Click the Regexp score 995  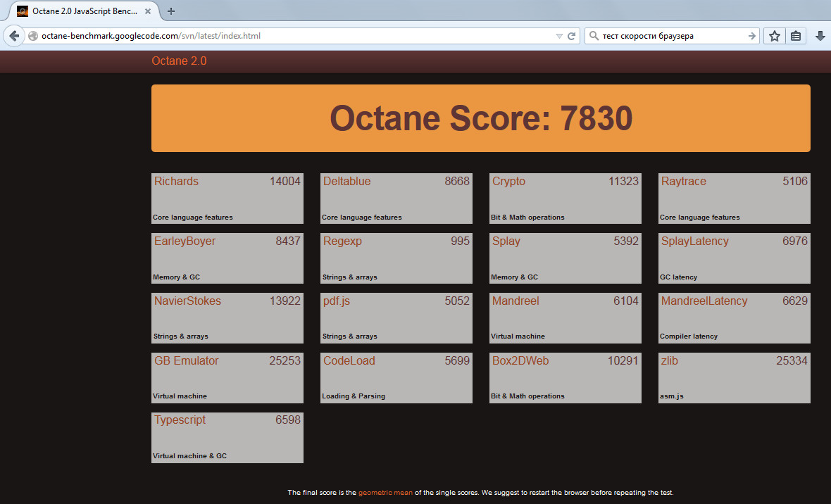point(460,241)
